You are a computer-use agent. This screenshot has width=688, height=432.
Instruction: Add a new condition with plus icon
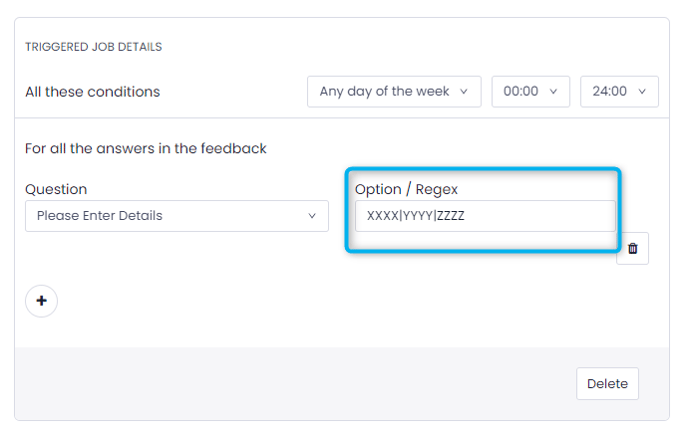[41, 301]
